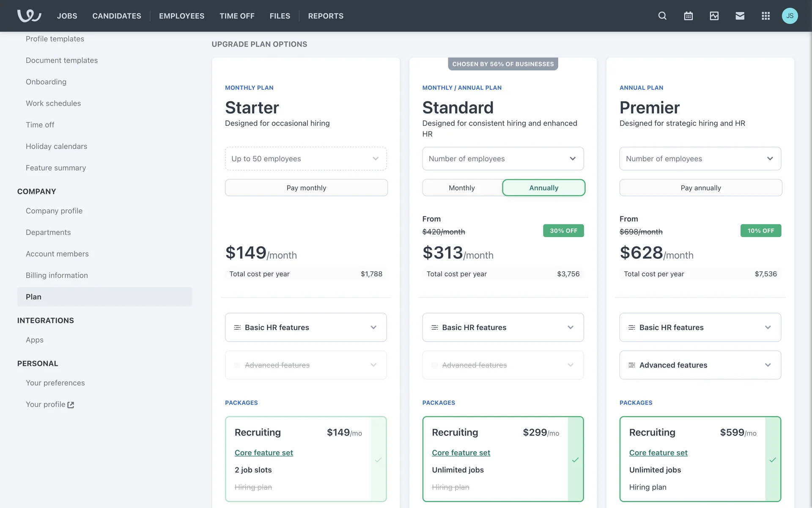The height and width of the screenshot is (508, 812).
Task: Select Monthly billing on Standard plan
Action: tap(462, 188)
